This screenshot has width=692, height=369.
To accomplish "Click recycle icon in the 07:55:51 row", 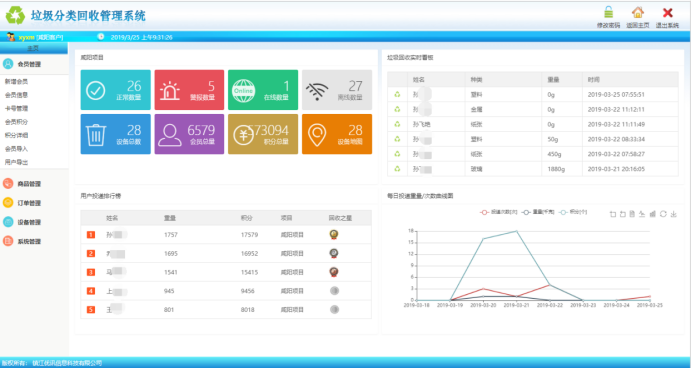I will [397, 94].
